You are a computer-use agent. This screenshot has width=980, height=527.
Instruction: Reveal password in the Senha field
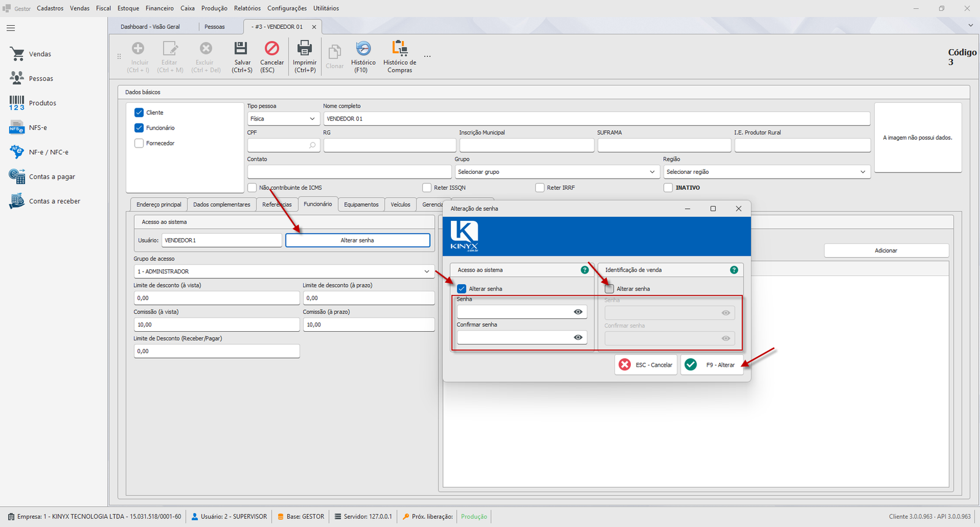tap(578, 312)
